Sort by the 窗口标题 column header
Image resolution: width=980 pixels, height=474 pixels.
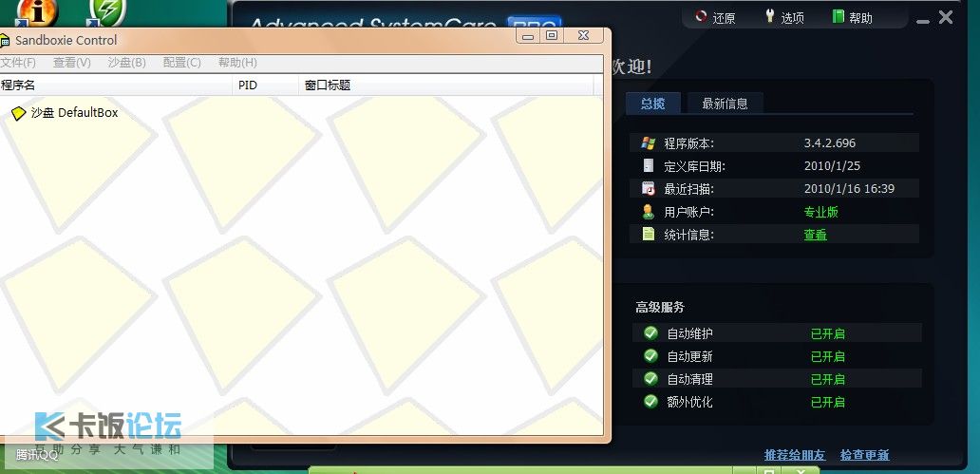(x=446, y=85)
